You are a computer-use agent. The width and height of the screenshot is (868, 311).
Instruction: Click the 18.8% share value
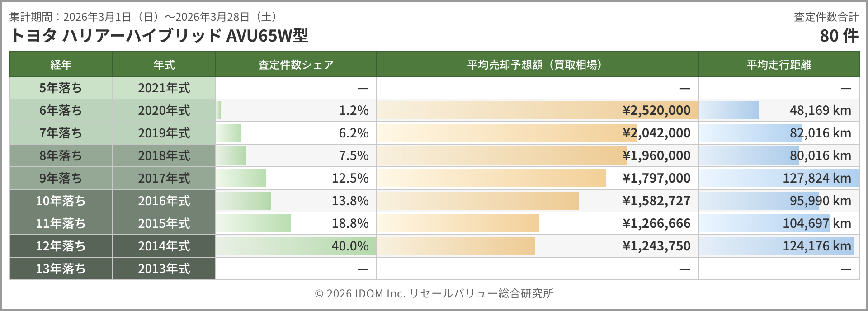tap(350, 223)
